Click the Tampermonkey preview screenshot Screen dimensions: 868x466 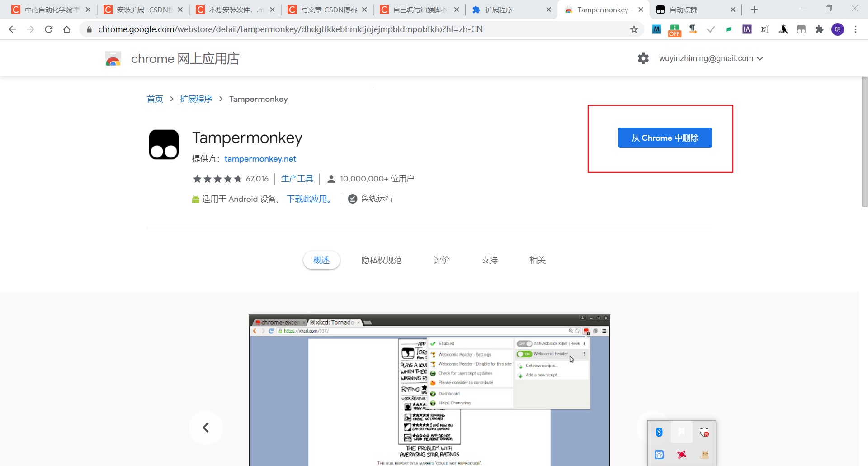(429, 390)
